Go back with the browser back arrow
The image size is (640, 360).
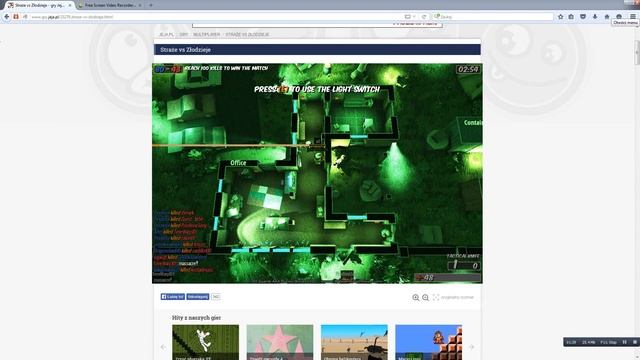[7, 17]
